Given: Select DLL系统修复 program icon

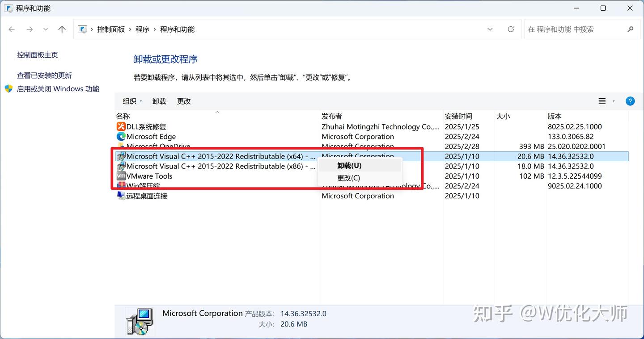Looking at the screenshot, I should tap(121, 127).
